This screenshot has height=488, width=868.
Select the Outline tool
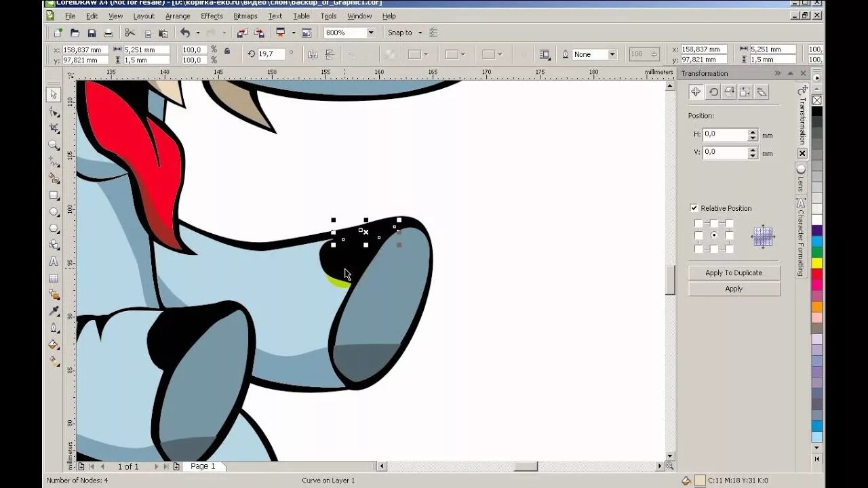pyautogui.click(x=54, y=328)
